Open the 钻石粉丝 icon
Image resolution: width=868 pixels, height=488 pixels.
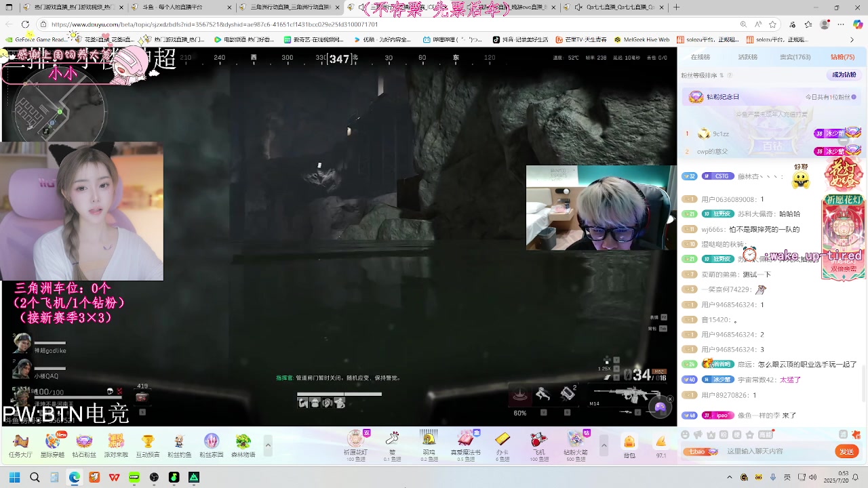pos(84,445)
